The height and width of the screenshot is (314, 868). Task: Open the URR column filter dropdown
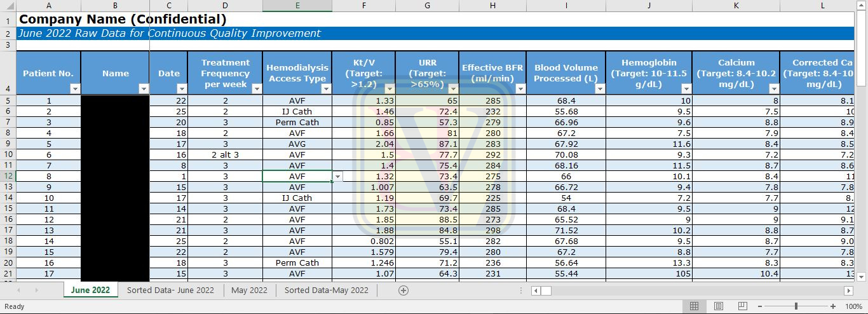pyautogui.click(x=453, y=89)
